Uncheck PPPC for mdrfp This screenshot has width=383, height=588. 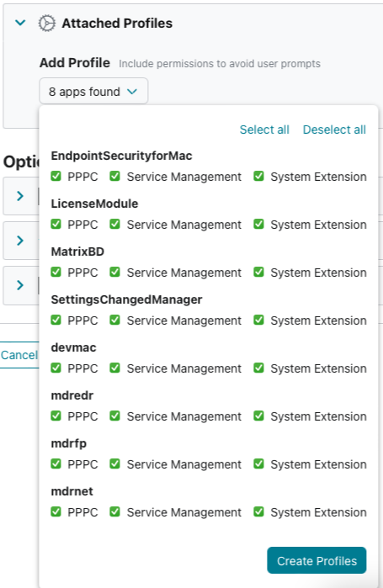point(56,464)
